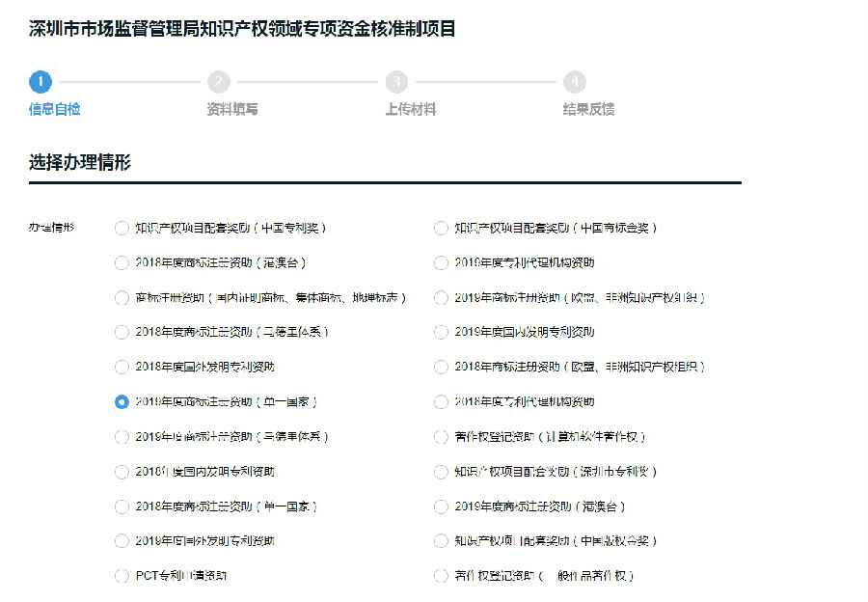Go to the 信息自检 step label

pyautogui.click(x=55, y=109)
